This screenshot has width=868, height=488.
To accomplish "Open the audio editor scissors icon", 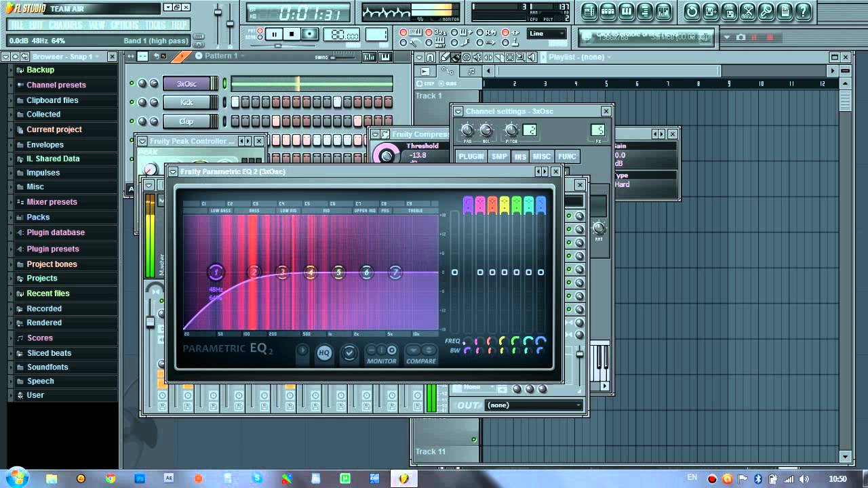I will (x=748, y=12).
